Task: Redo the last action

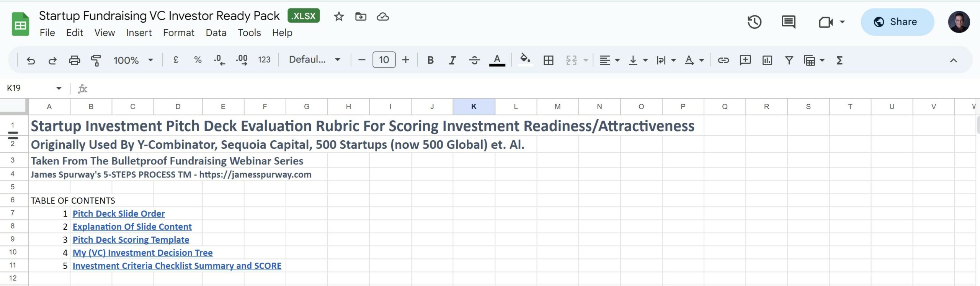Action: [x=52, y=60]
